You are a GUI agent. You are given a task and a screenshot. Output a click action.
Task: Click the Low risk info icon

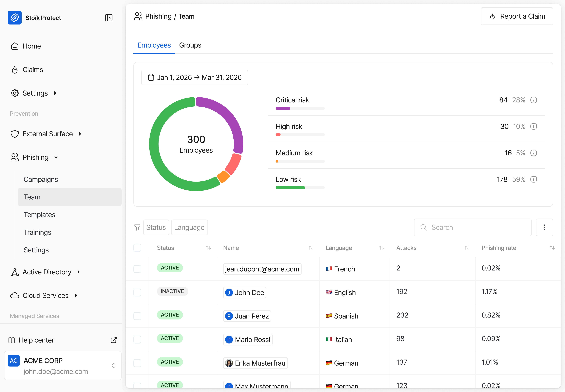pyautogui.click(x=533, y=180)
